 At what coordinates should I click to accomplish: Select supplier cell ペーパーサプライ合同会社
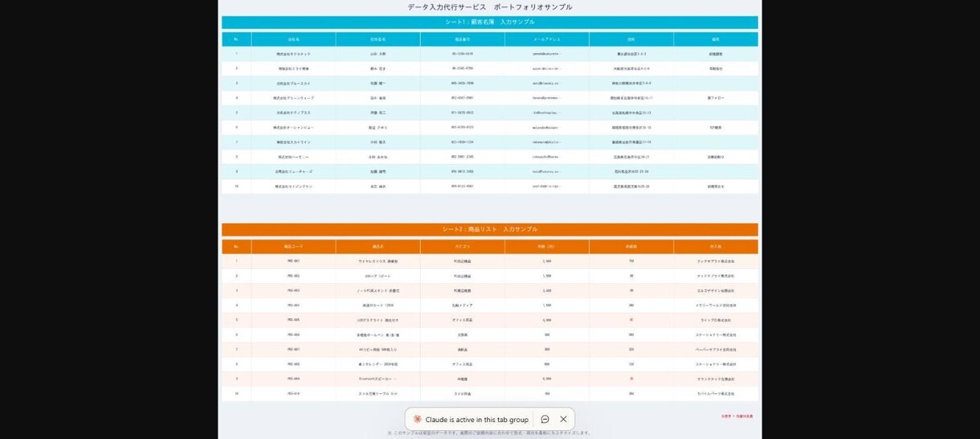click(716, 349)
